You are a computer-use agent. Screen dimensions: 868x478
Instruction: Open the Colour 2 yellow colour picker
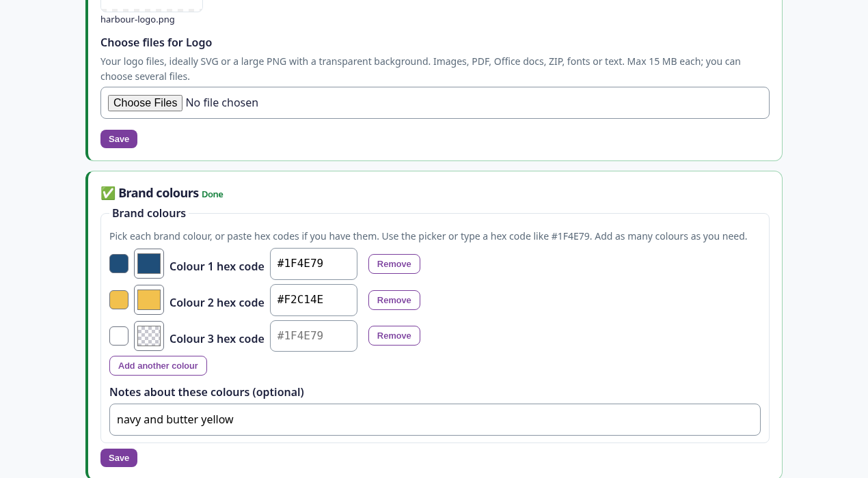click(149, 300)
